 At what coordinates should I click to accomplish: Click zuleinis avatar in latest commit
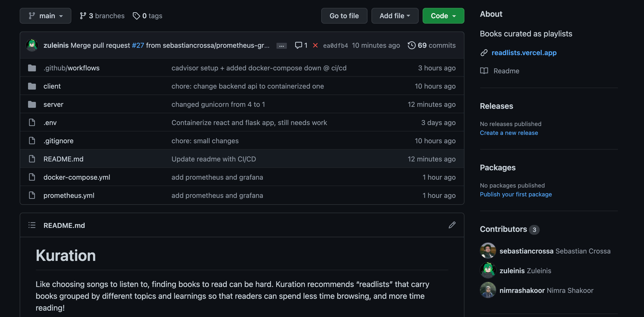pyautogui.click(x=32, y=45)
